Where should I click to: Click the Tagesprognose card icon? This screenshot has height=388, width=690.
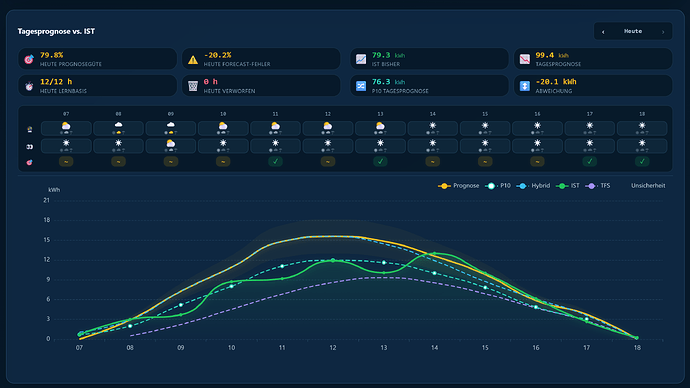525,59
